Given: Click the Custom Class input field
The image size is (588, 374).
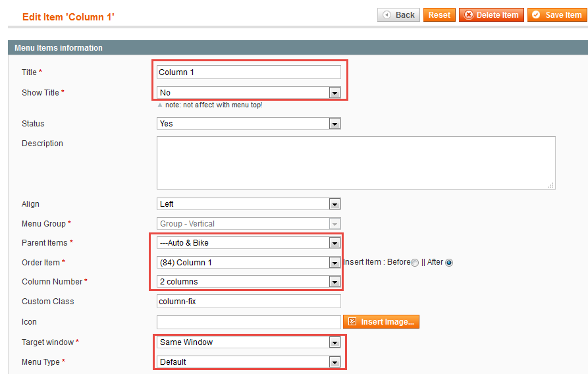Looking at the screenshot, I should 249,302.
